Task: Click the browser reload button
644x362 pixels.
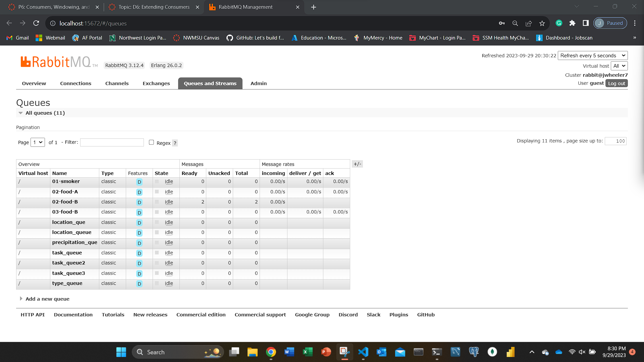Action: (x=36, y=23)
